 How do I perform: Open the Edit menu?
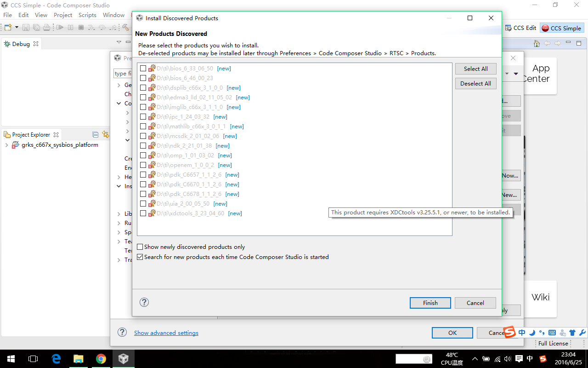coord(23,15)
